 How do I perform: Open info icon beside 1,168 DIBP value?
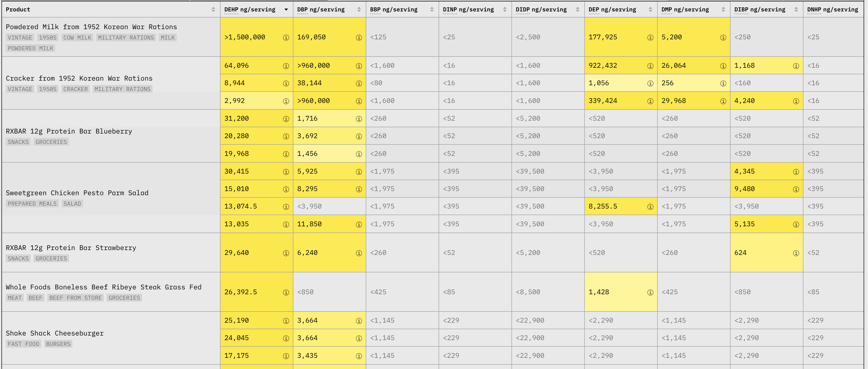tap(796, 66)
